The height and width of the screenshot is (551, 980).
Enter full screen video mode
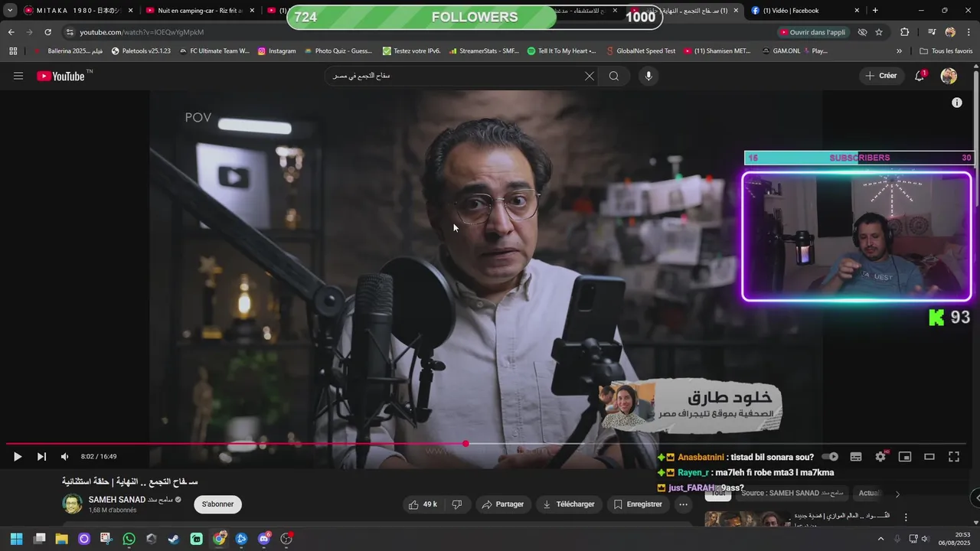click(954, 457)
